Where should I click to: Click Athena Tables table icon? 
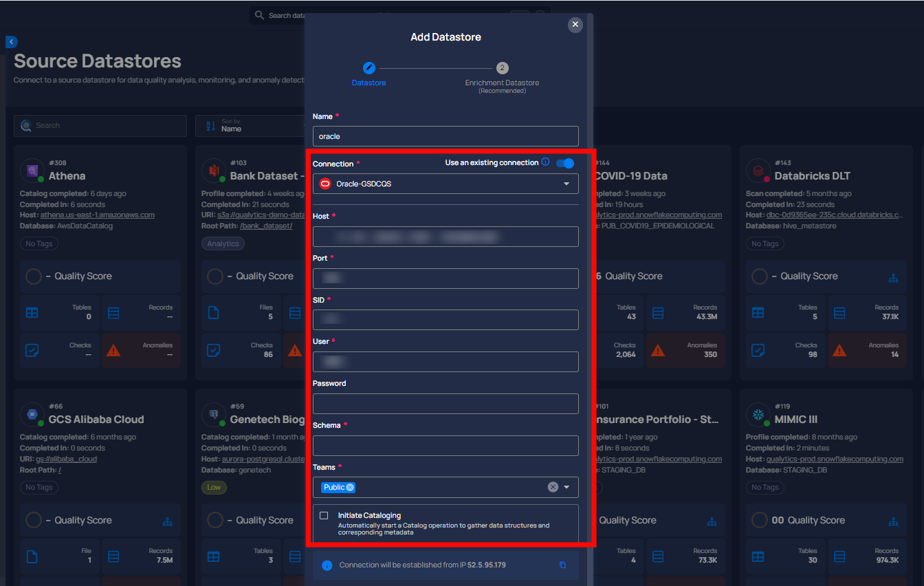[32, 312]
